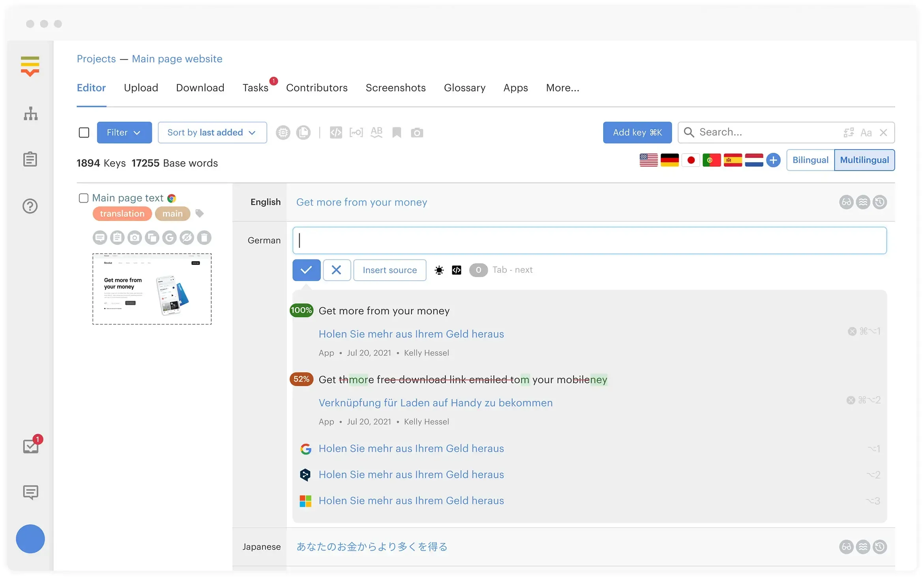Click the camera screenshot icon in toolbar

417,133
